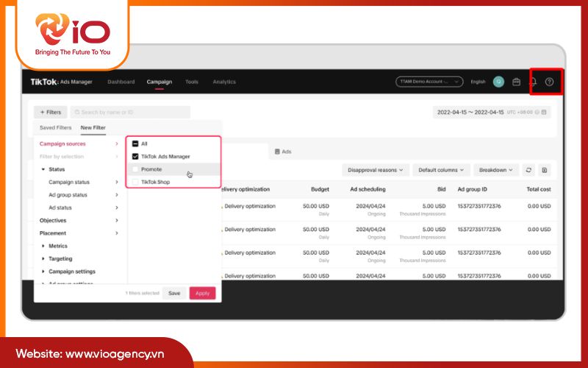This screenshot has width=588, height=368.
Task: Switch to the Saved Filters tab
Action: click(x=56, y=128)
